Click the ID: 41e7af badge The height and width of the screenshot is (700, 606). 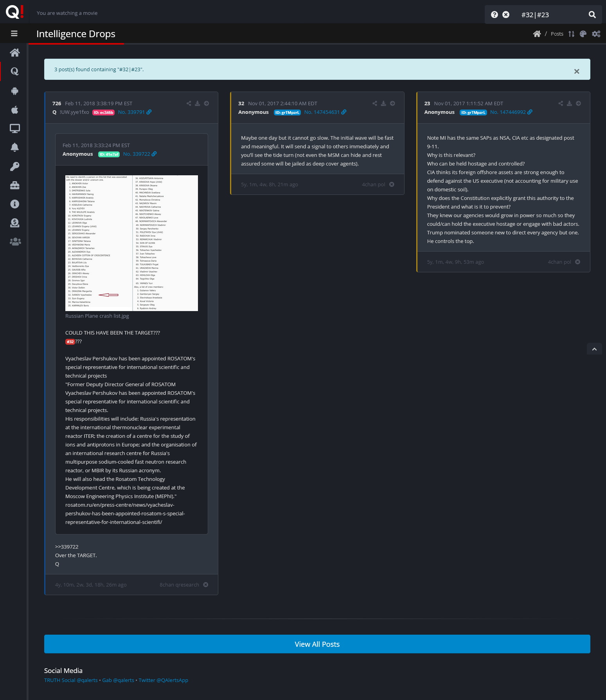[x=109, y=154]
